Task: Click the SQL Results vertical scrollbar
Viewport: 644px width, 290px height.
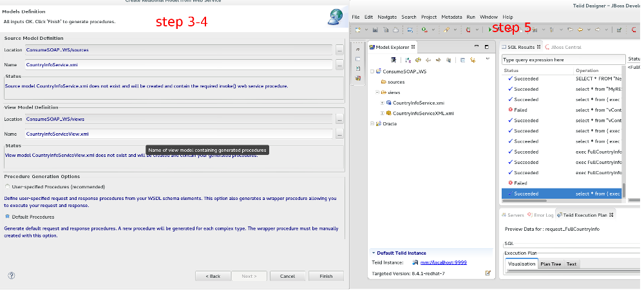Action: 624,190
